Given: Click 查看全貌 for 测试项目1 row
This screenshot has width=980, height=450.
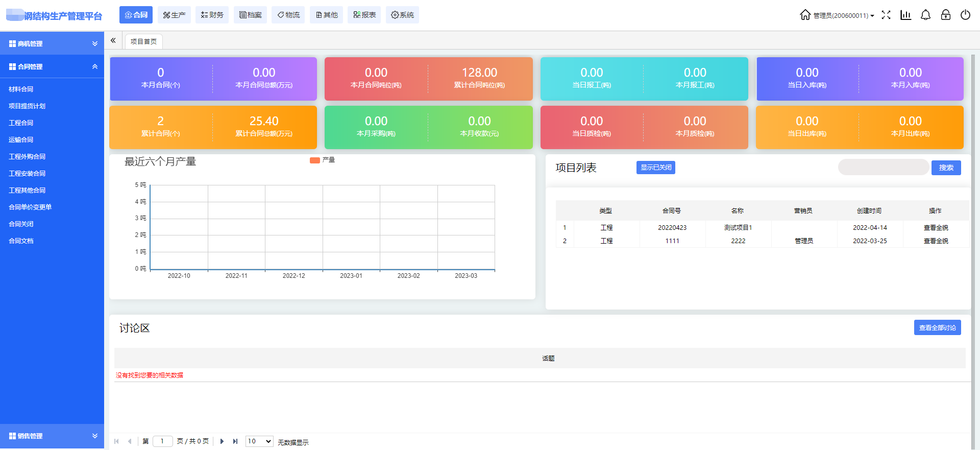Looking at the screenshot, I should click(936, 228).
